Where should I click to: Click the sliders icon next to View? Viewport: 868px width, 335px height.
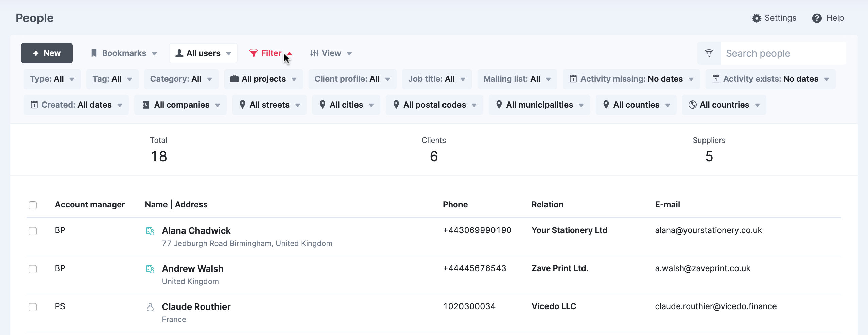(314, 53)
